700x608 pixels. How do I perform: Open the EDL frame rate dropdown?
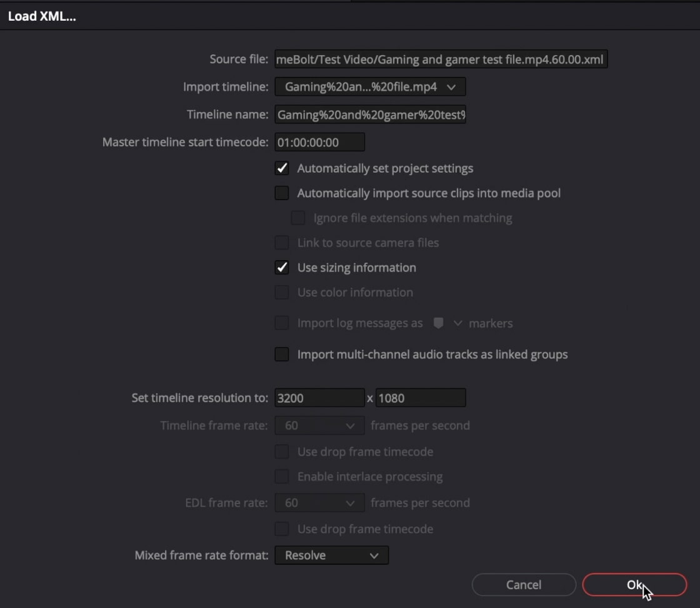(x=319, y=503)
